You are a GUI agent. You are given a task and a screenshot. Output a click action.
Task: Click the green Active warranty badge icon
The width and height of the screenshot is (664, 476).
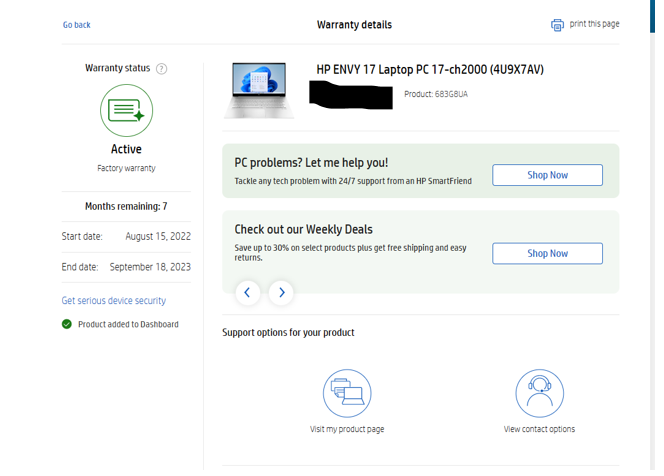click(126, 111)
